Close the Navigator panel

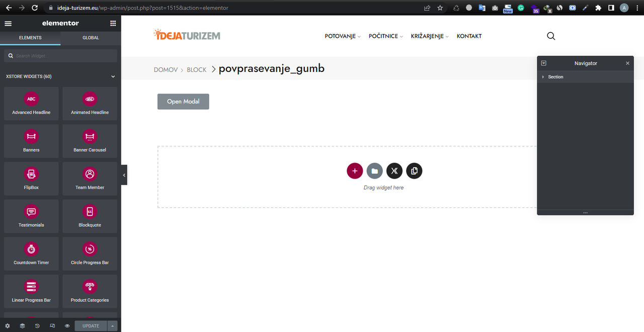tap(627, 63)
